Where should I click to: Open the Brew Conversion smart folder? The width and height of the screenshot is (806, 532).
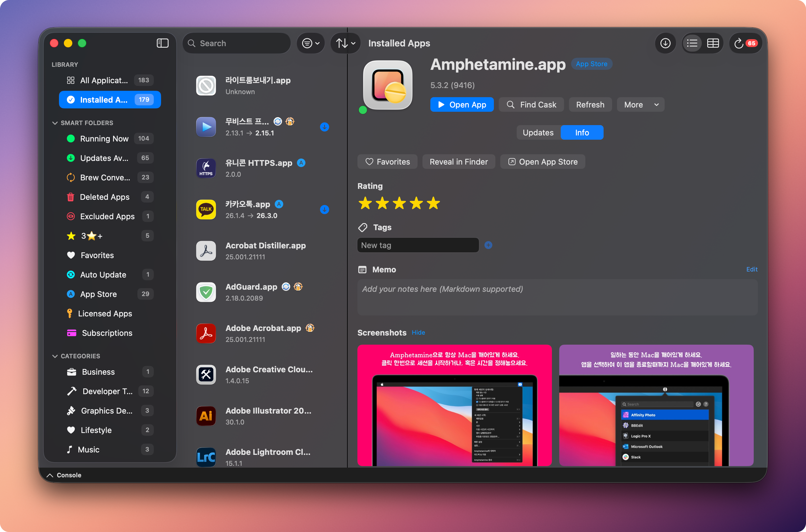coord(105,177)
